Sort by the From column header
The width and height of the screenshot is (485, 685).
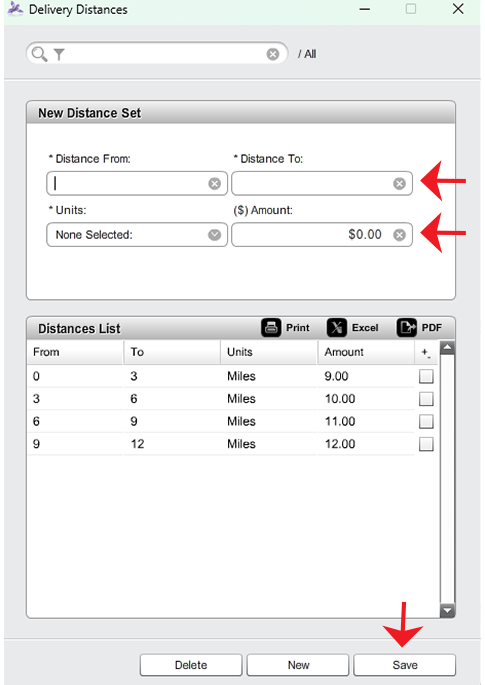(x=75, y=352)
